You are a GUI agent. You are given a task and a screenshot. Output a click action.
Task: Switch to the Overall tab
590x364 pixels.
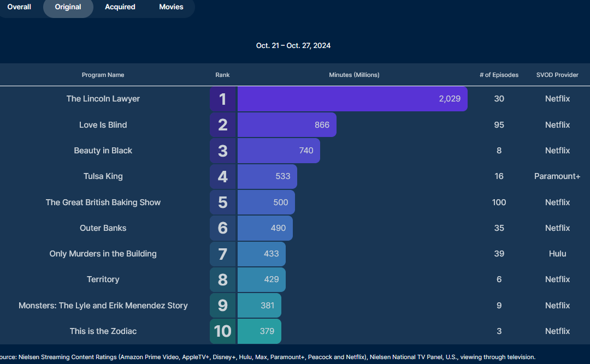click(19, 7)
